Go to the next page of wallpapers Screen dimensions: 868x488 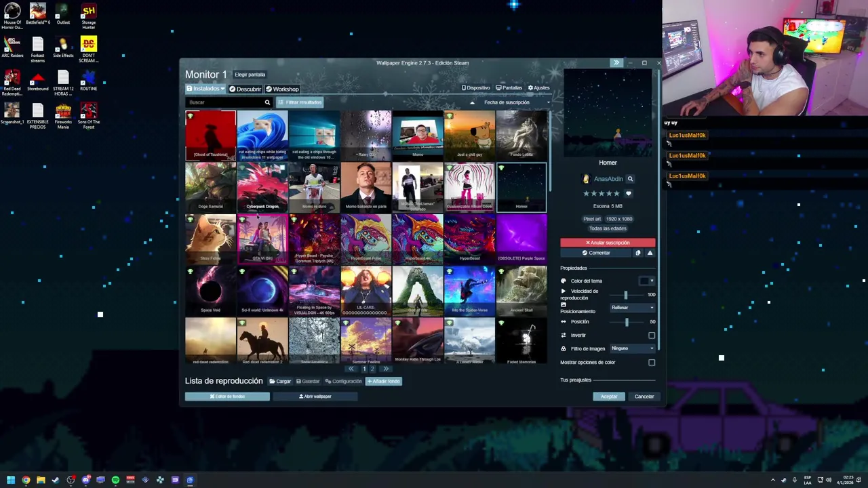tap(386, 369)
